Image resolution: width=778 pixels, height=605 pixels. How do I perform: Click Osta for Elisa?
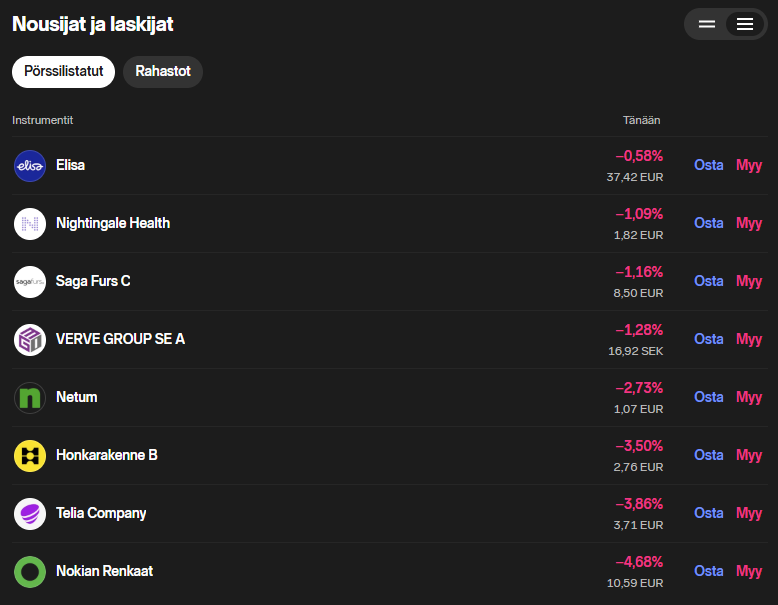tap(709, 166)
